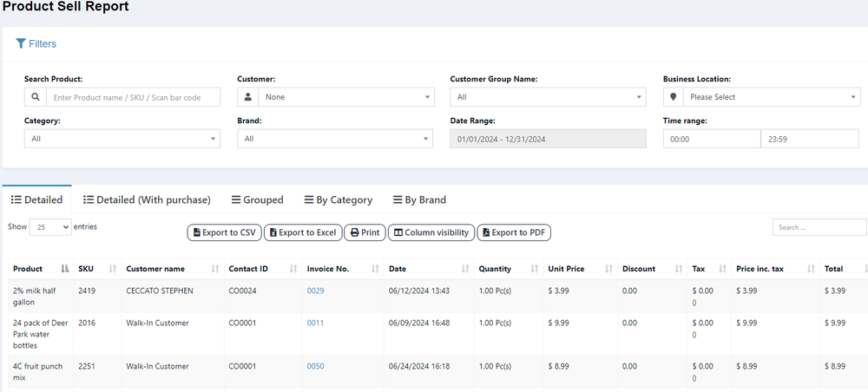This screenshot has width=868, height=392.
Task: Sort by Customer name column arrows
Action: [x=214, y=270]
